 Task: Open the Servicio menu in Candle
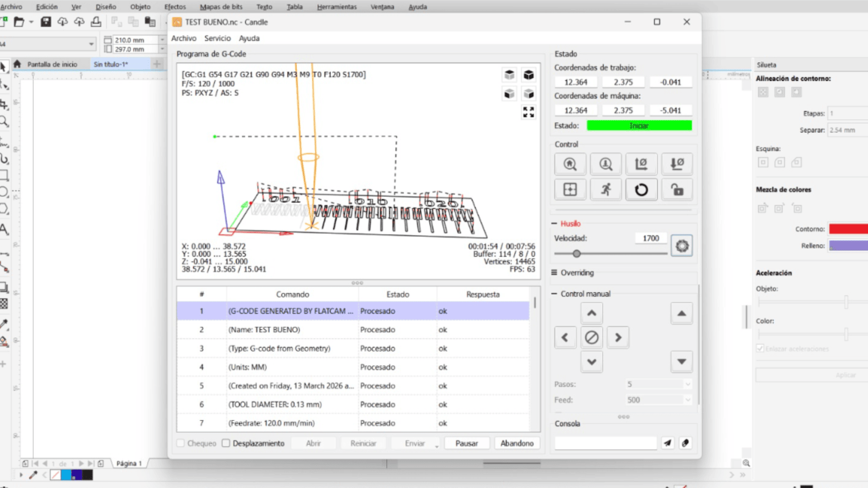coord(217,38)
